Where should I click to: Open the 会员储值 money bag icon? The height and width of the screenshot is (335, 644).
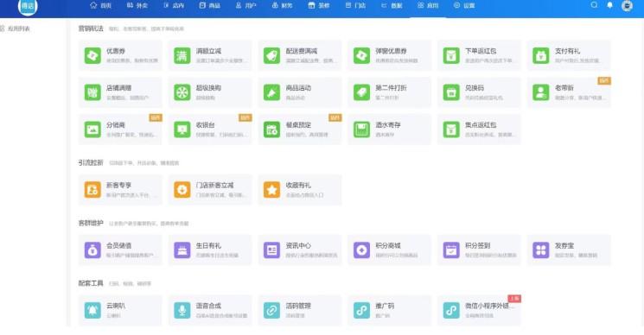coord(92,250)
